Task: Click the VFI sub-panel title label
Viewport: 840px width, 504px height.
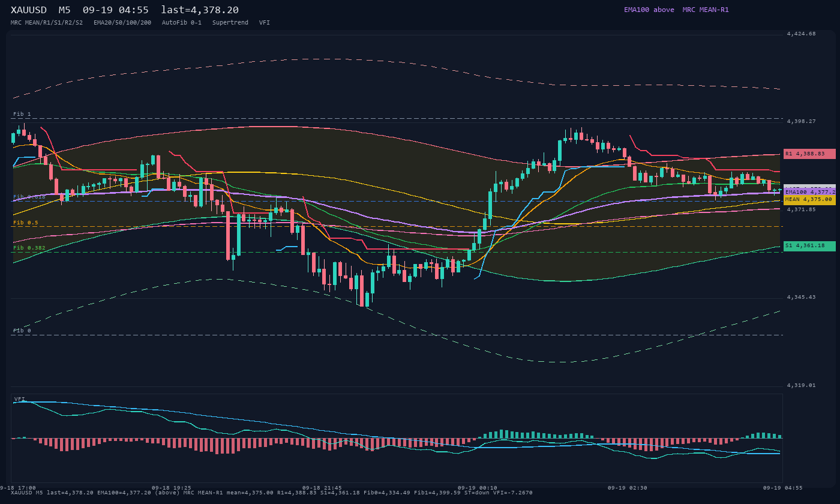Action: (x=20, y=399)
